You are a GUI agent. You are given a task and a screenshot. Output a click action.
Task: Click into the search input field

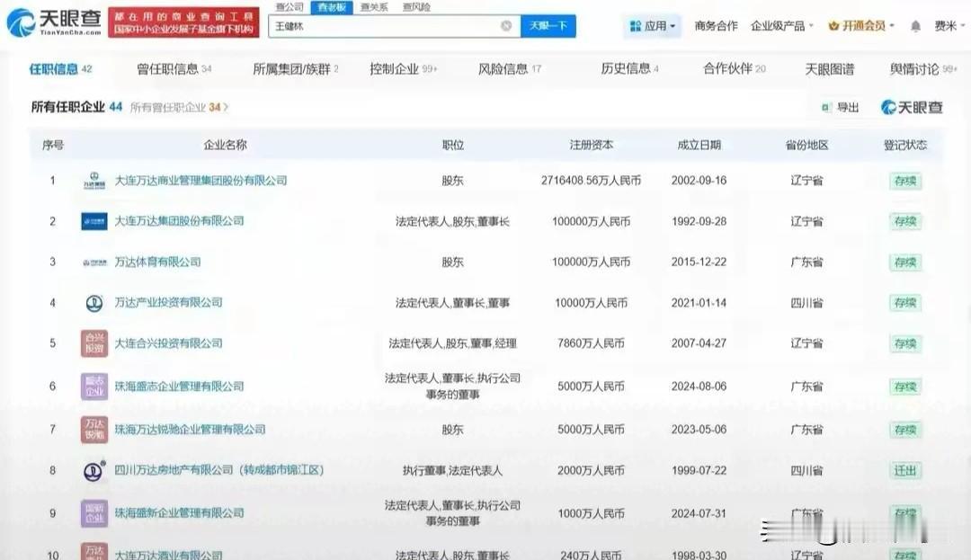tap(385, 26)
